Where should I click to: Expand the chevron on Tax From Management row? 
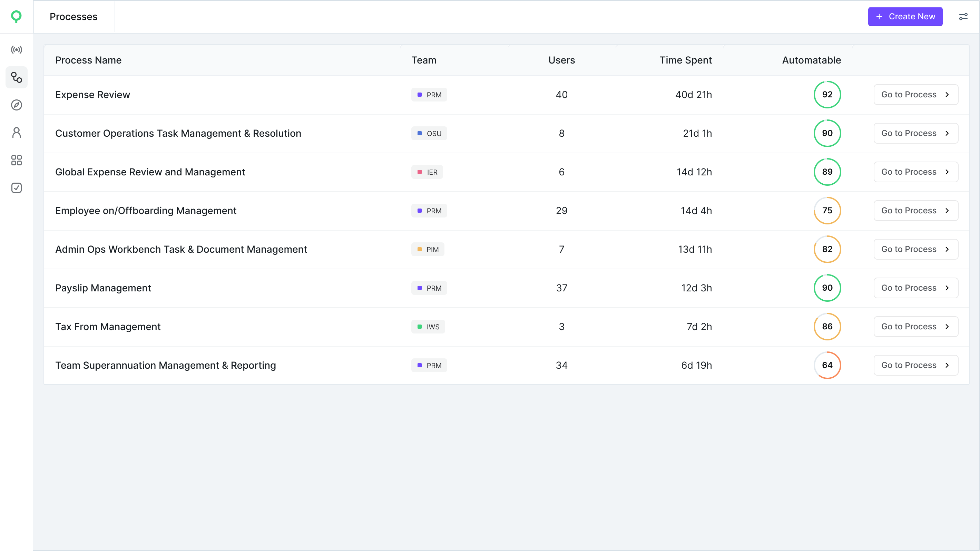947,327
